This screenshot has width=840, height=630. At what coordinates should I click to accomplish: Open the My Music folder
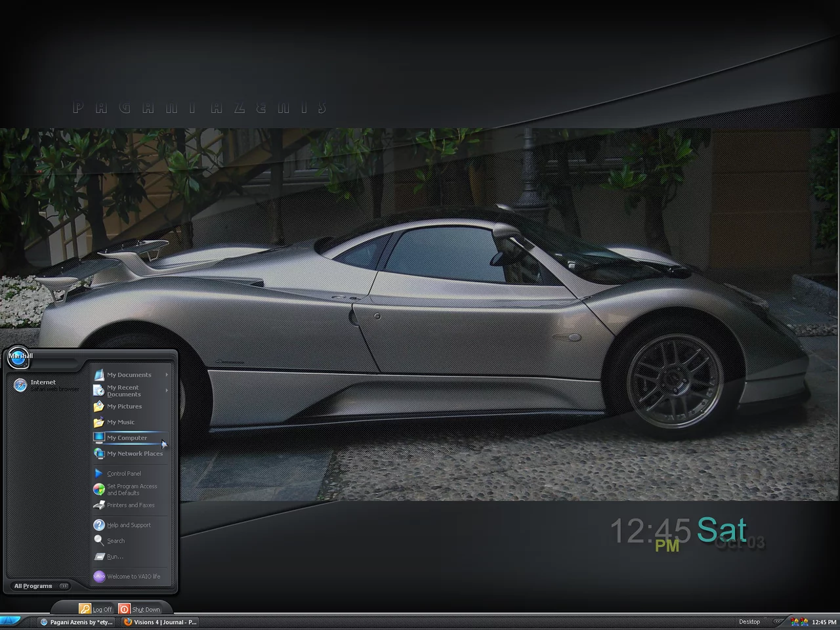tap(120, 423)
